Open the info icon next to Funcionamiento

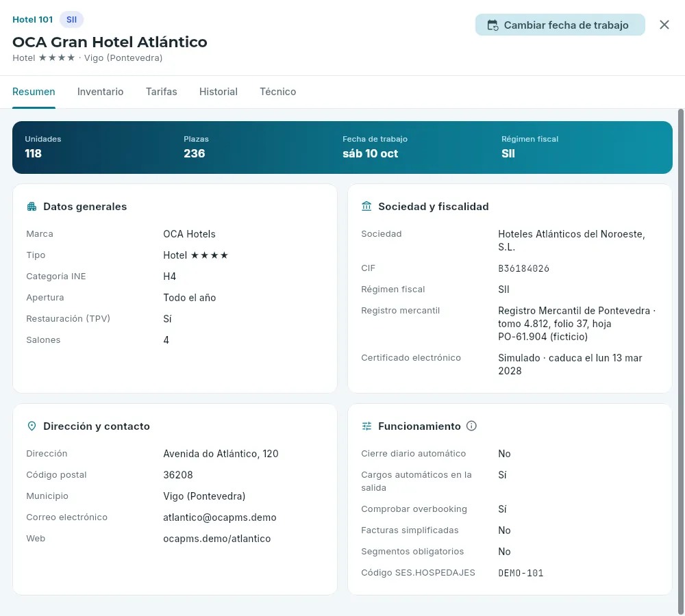point(471,426)
